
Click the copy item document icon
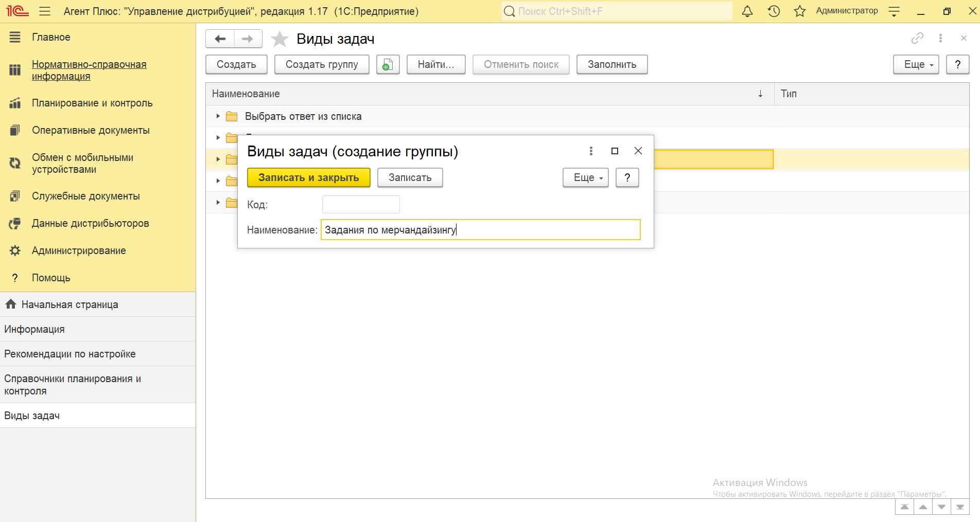(388, 65)
